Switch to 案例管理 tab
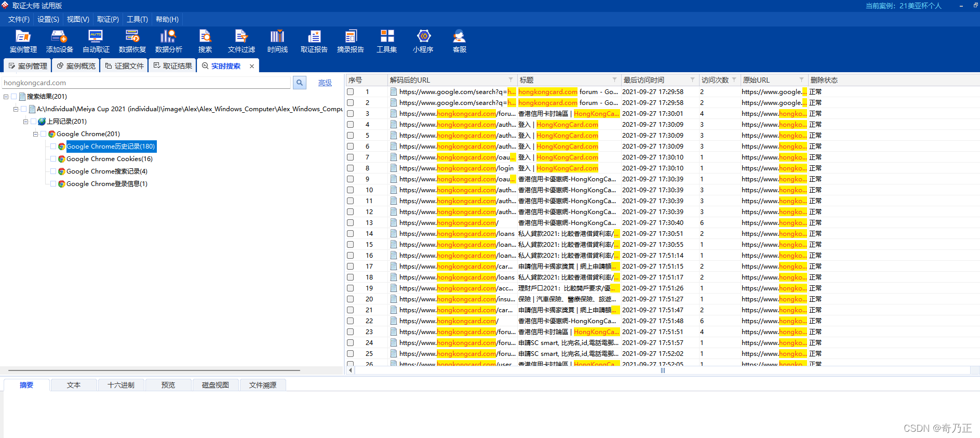This screenshot has height=438, width=980. (x=28, y=66)
